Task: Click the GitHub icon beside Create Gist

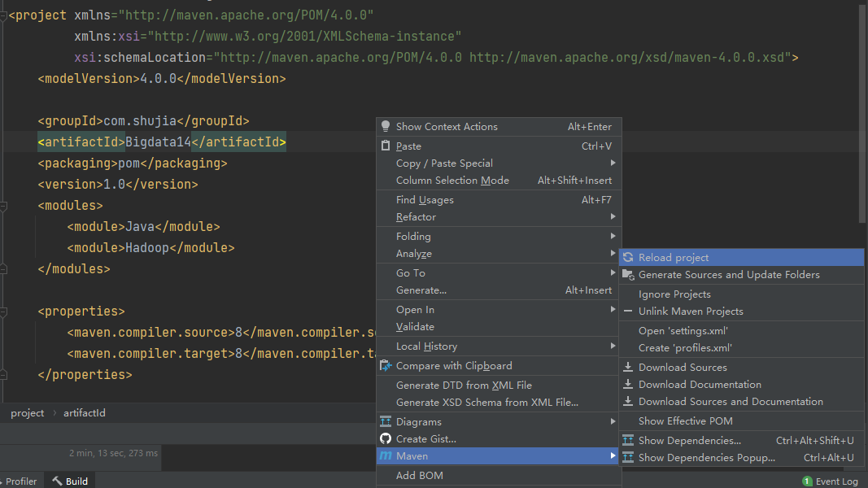Action: pos(386,439)
